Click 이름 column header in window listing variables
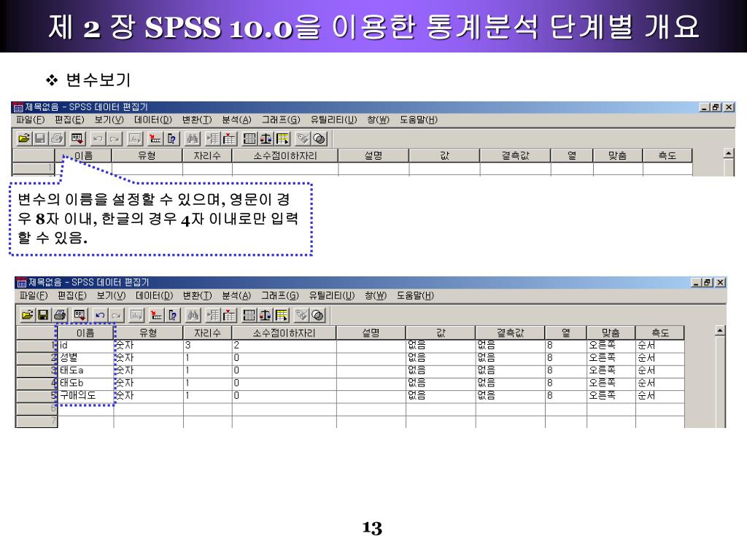 [85, 332]
